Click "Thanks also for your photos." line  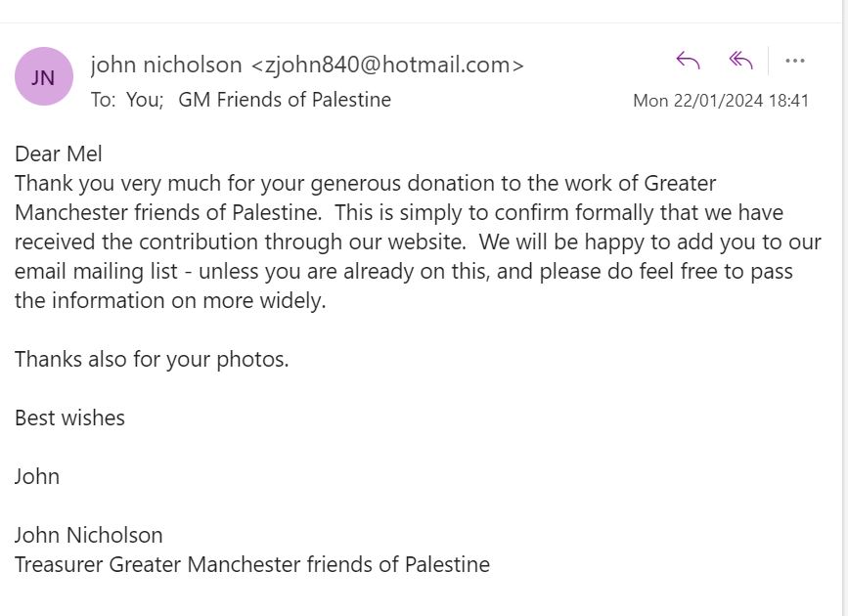click(152, 359)
